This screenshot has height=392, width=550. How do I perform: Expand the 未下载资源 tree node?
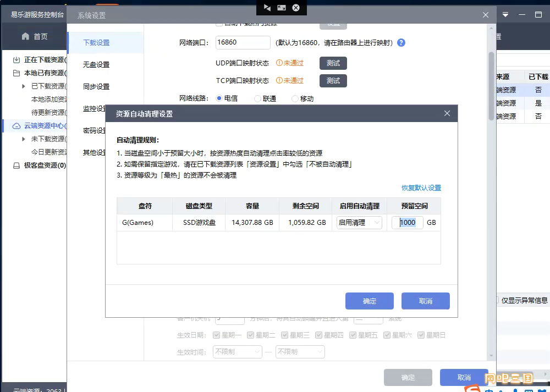click(x=24, y=139)
